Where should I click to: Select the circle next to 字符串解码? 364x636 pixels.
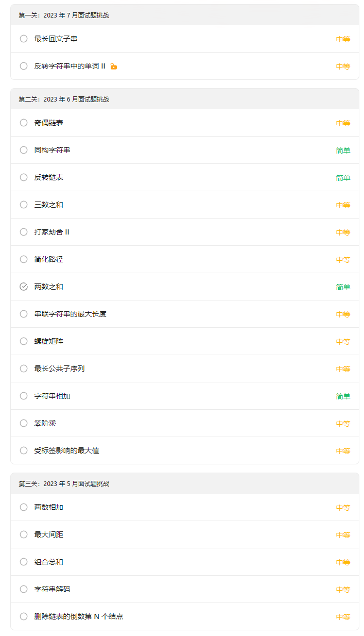pyautogui.click(x=24, y=589)
